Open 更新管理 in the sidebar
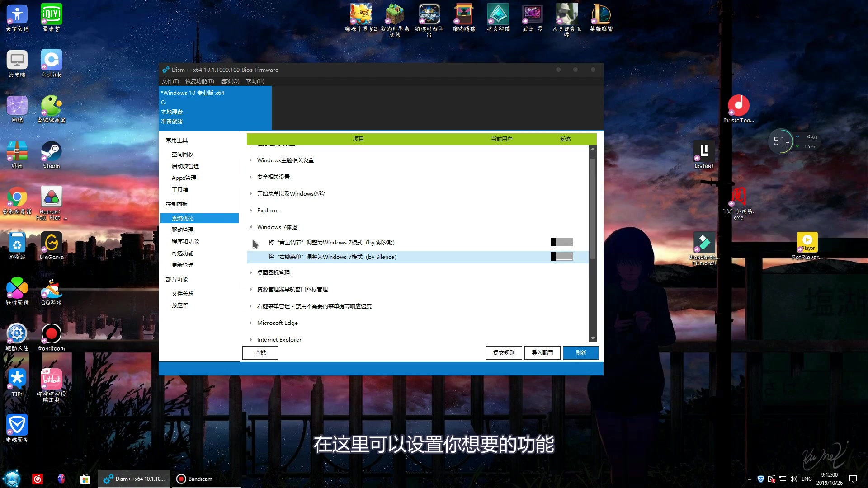868x488 pixels. pyautogui.click(x=183, y=265)
